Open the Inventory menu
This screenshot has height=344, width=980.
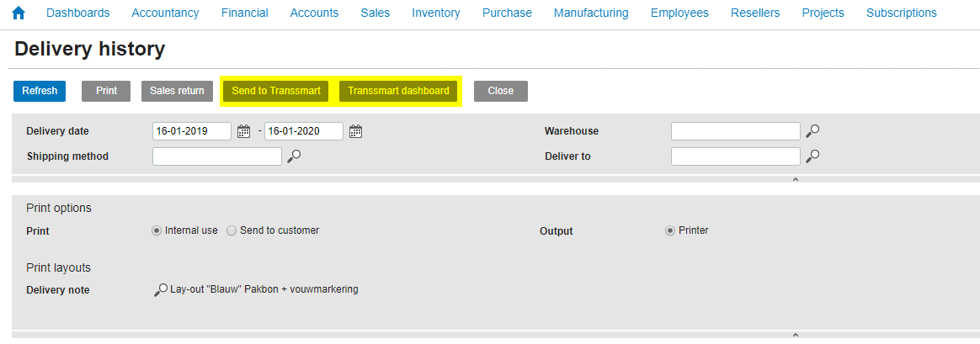click(x=436, y=13)
